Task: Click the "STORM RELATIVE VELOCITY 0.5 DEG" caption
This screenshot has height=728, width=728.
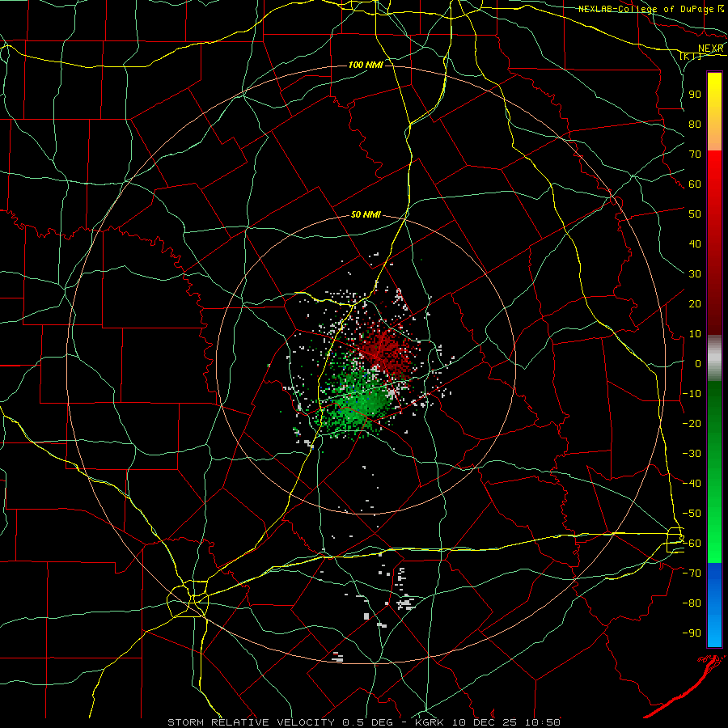Action: [280, 722]
